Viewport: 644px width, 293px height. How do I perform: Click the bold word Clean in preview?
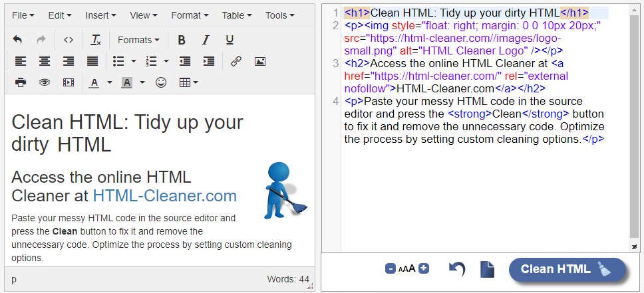click(x=65, y=231)
